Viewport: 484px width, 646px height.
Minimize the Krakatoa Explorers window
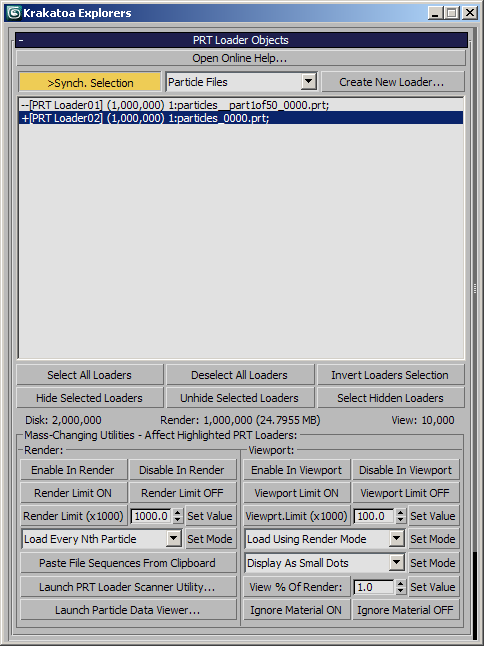(435, 13)
